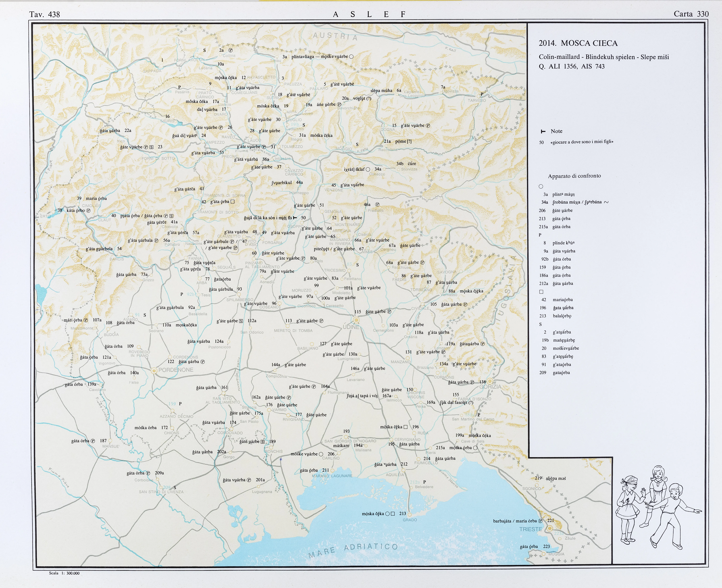Screen dimensions: 722x588
Task: Click the note arrow marker beside point 50
Action: coord(295,218)
